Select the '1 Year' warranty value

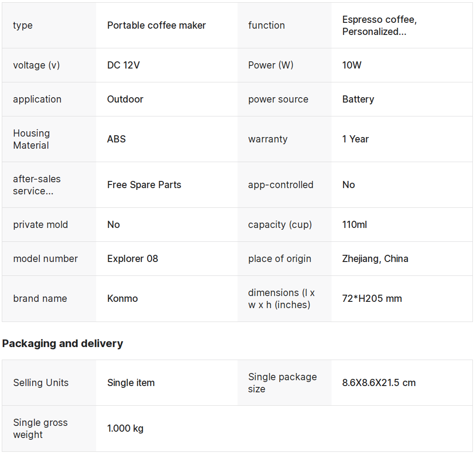coord(355,139)
